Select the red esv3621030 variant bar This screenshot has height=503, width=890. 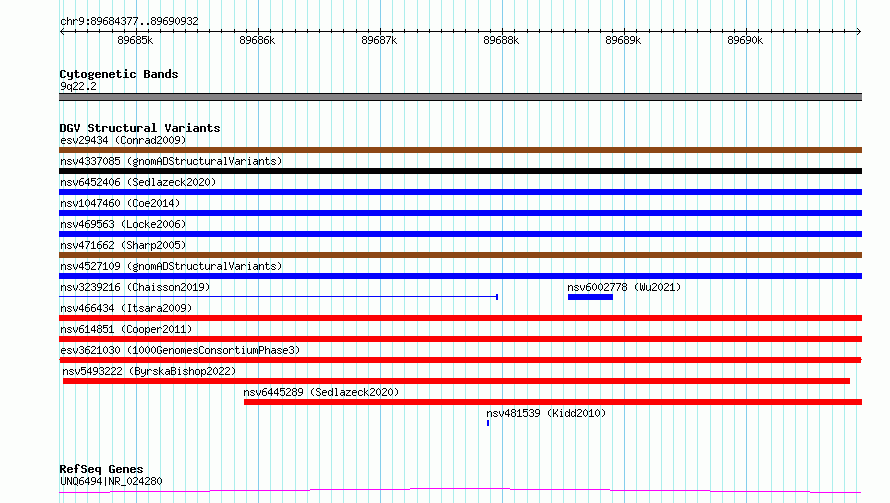coord(460,360)
